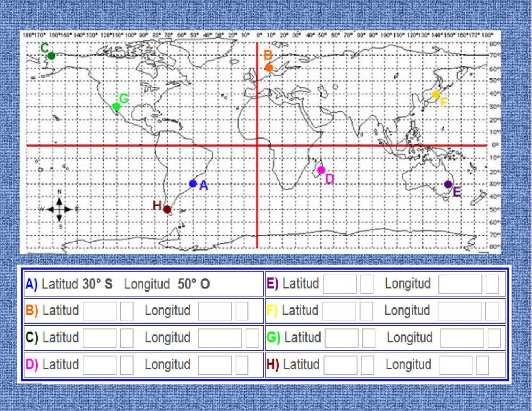Image resolution: width=532 pixels, height=411 pixels.
Task: Select the dark green point C marker
Action: [51, 55]
